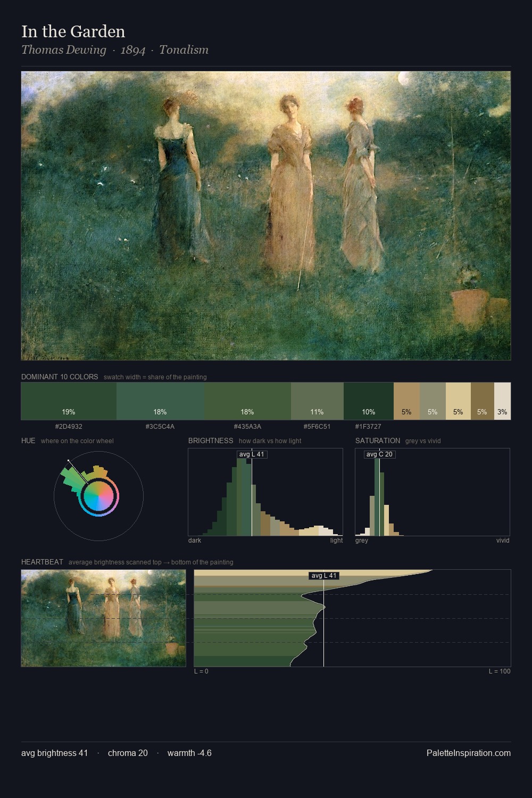This screenshot has width=532, height=798.
Task: Click the 'grey' axis label
Action: 362,541
